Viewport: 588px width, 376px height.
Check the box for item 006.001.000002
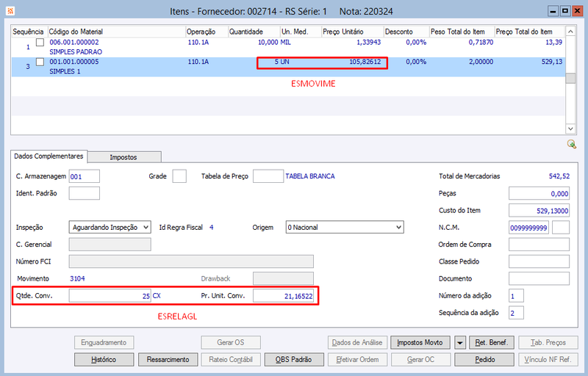[40, 43]
